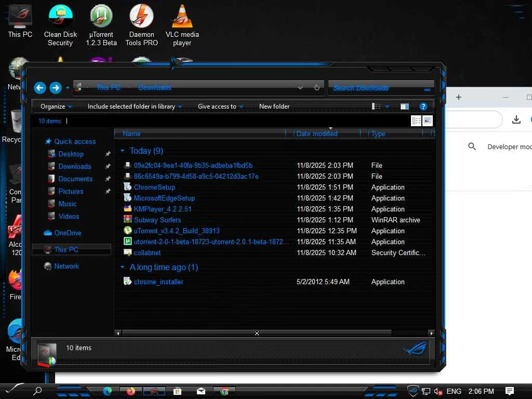Click the horizontal scrollbar in file list
The height and width of the screenshot is (399, 532).
257,333
